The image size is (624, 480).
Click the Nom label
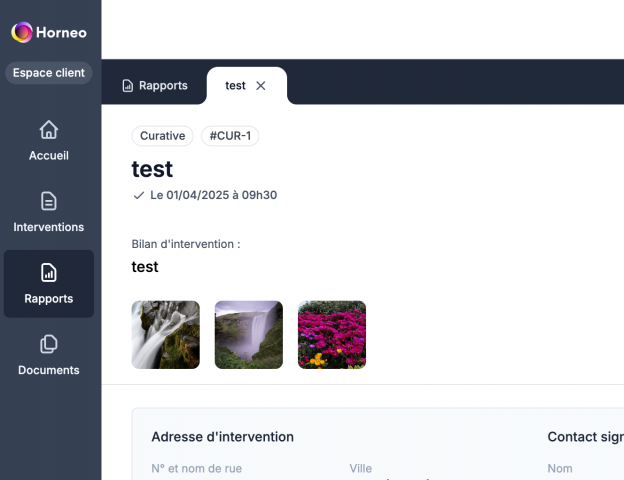(x=560, y=468)
